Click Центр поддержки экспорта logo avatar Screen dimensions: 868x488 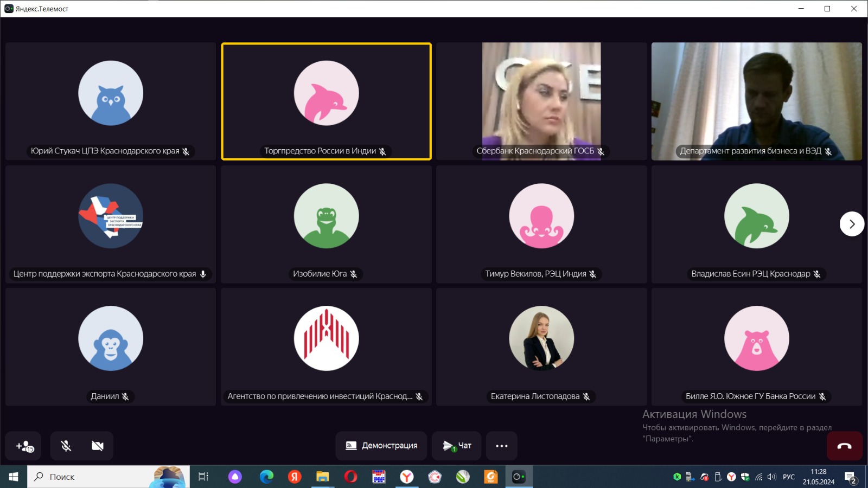(111, 216)
